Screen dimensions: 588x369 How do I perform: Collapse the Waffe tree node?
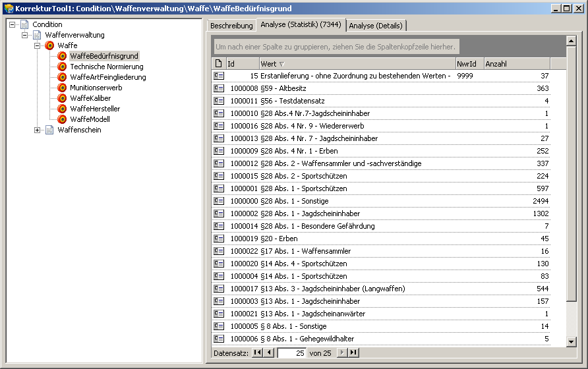(38, 45)
